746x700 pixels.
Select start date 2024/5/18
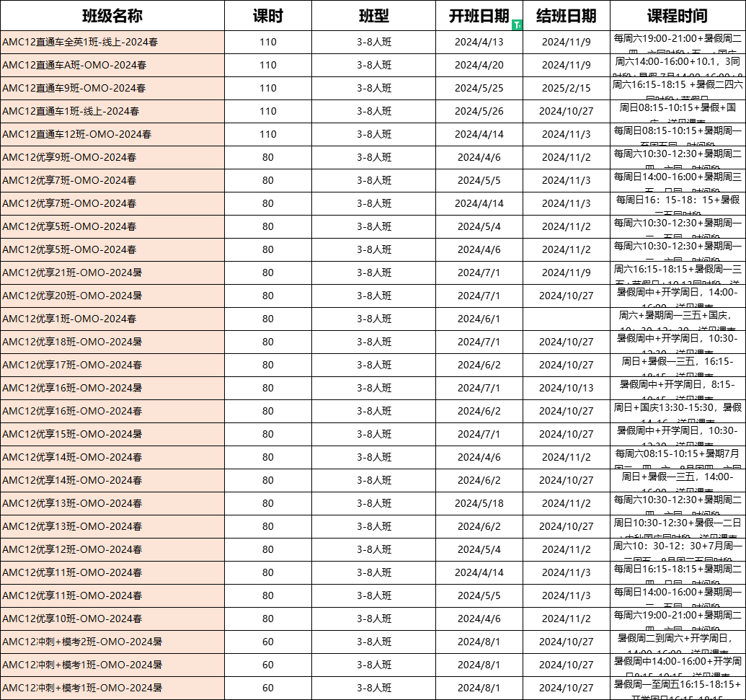tap(479, 503)
